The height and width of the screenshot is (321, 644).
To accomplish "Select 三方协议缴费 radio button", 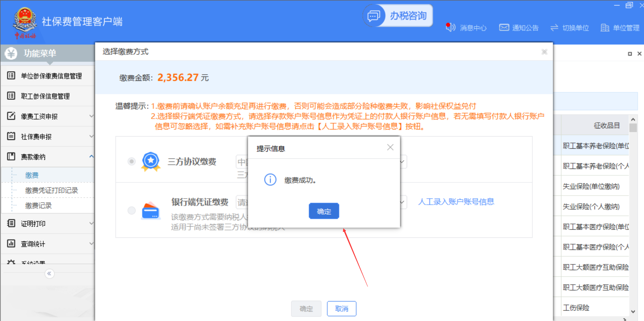I will (x=132, y=162).
